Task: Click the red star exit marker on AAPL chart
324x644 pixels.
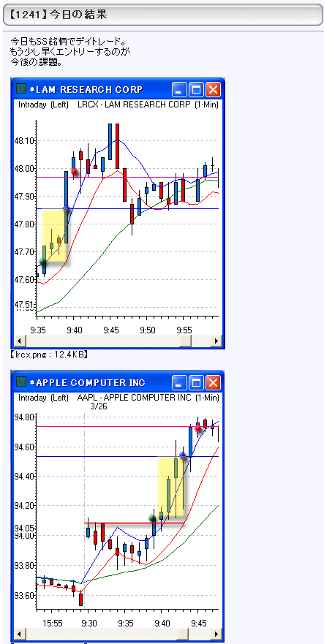Action: tap(199, 428)
